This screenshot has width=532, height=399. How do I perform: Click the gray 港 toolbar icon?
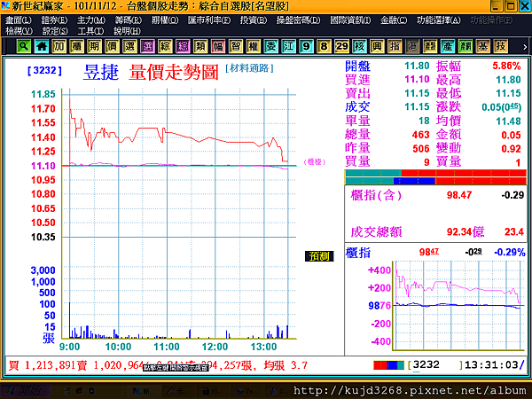click(x=412, y=46)
